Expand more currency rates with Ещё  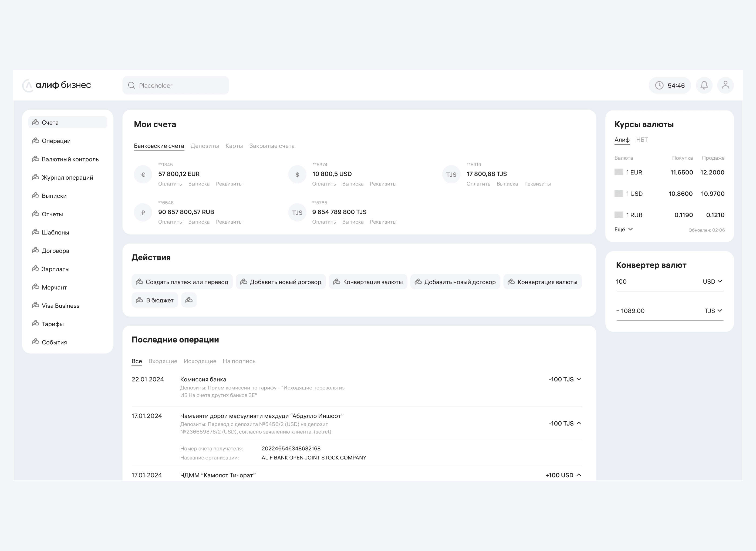click(623, 230)
